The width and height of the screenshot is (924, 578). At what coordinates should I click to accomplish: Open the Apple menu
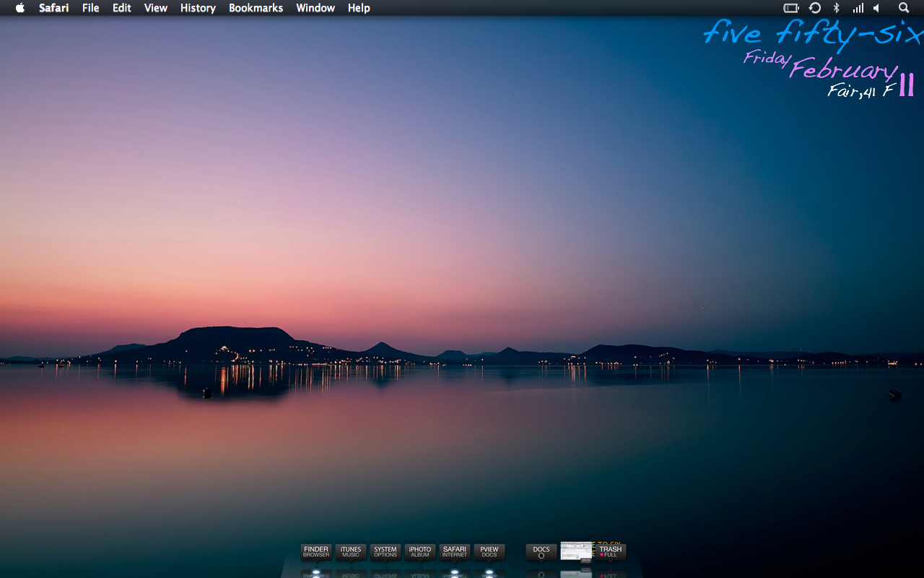pos(20,8)
